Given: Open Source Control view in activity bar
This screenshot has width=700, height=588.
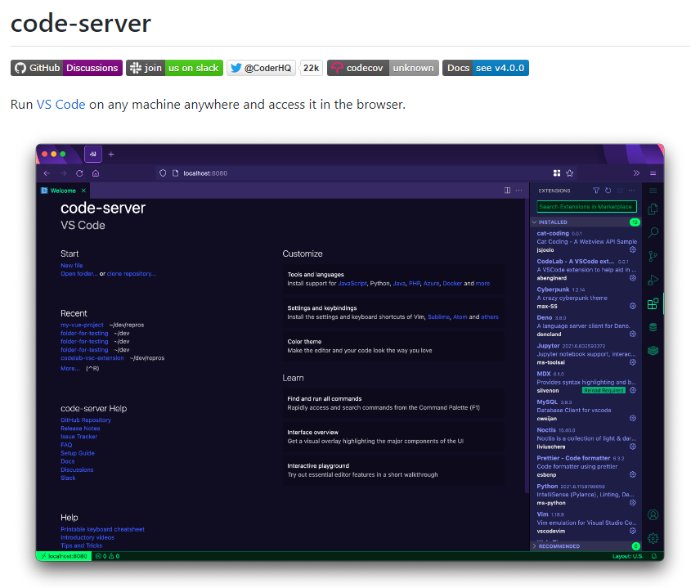Looking at the screenshot, I should pos(653,257).
